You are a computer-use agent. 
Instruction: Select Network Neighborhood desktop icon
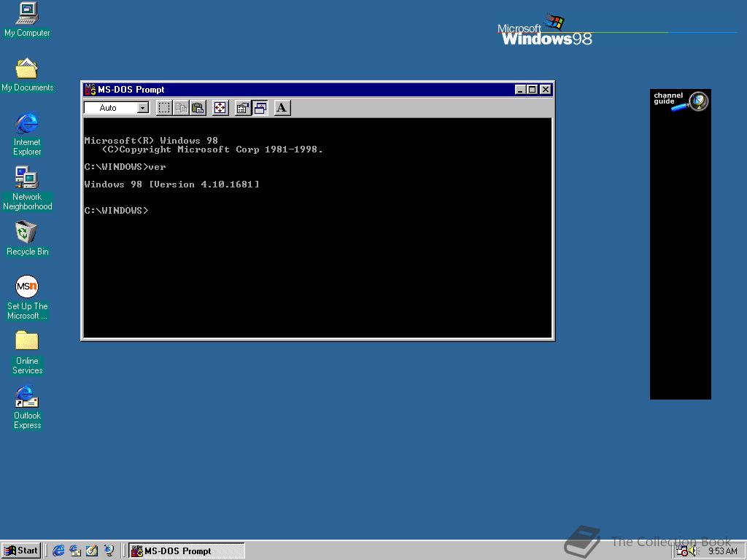coord(27,189)
